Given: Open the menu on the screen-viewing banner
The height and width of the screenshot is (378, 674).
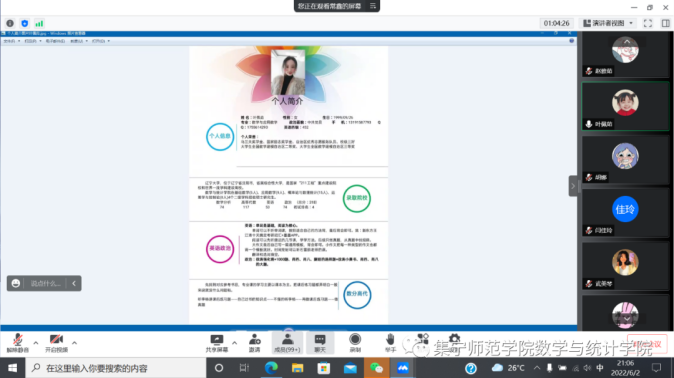Looking at the screenshot, I should pyautogui.click(x=373, y=6).
